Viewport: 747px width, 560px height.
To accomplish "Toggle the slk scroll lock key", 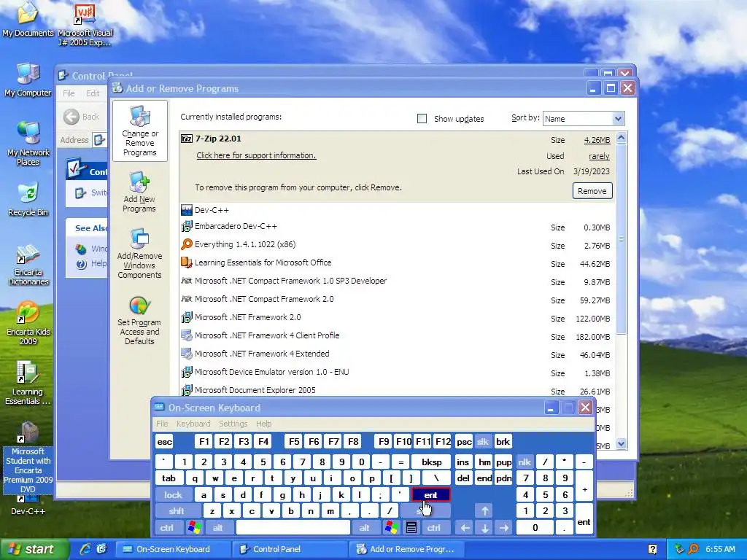I will tap(483, 442).
